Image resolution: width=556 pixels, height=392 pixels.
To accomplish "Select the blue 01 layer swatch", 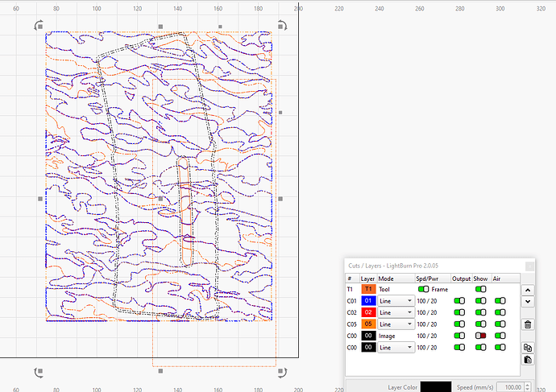I will [368, 300].
